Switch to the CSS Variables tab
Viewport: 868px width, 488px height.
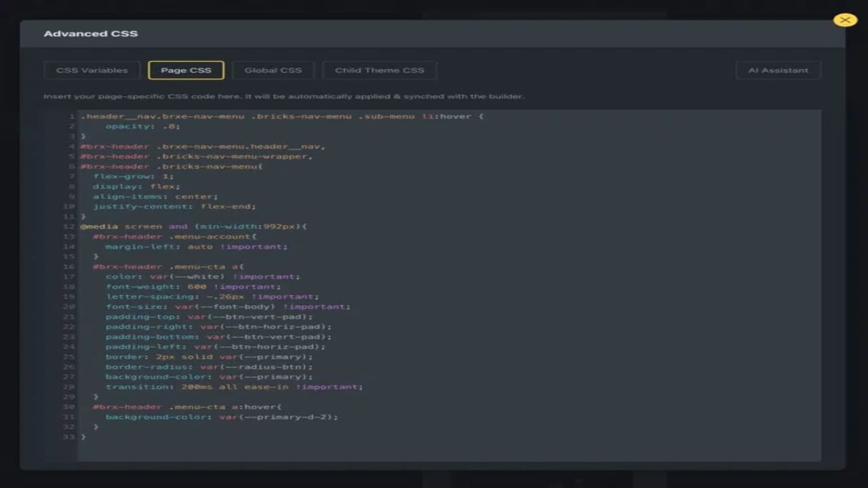92,70
